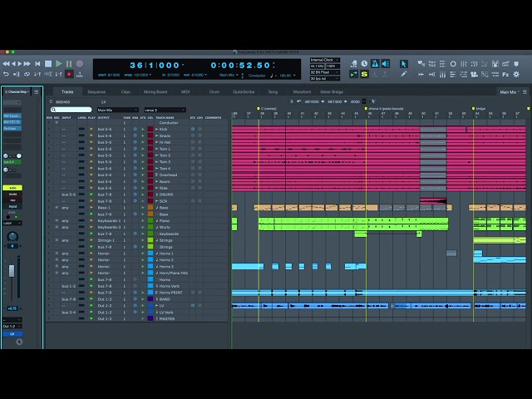Click the round Record transport button
This screenshot has height=399, width=532.
pos(80,63)
